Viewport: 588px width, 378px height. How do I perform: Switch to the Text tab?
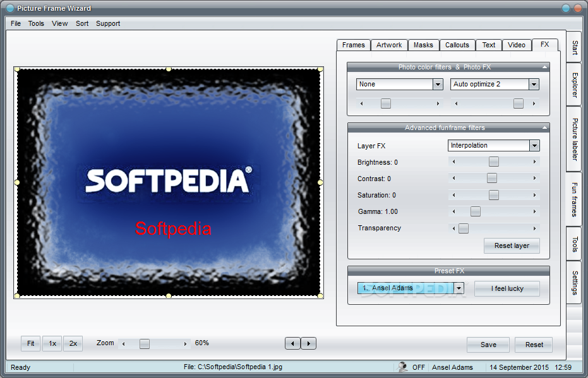tap(489, 45)
